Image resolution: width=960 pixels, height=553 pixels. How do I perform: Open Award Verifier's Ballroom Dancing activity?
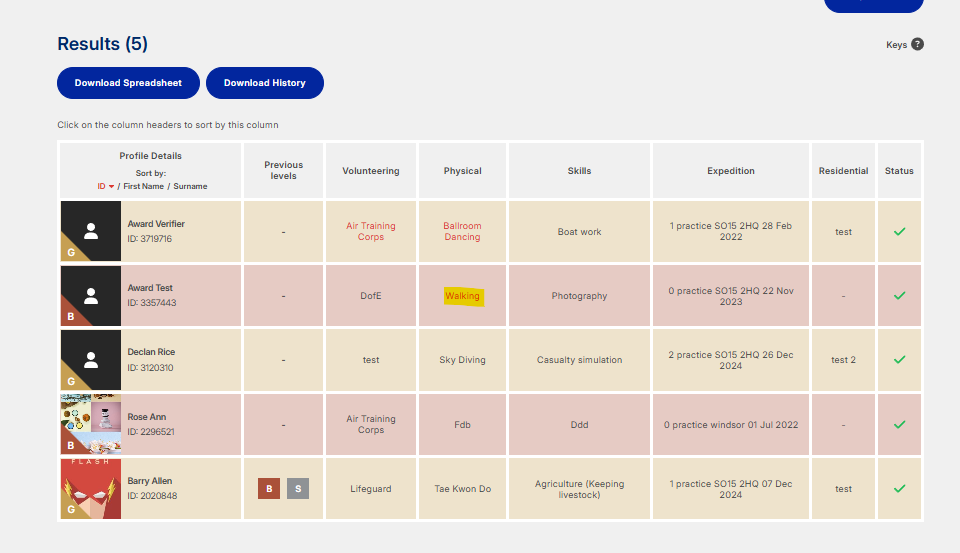[462, 231]
